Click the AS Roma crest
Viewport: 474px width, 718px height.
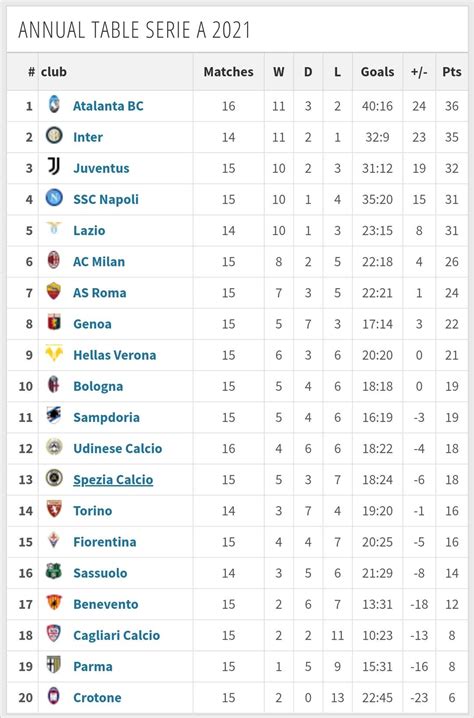click(54, 291)
